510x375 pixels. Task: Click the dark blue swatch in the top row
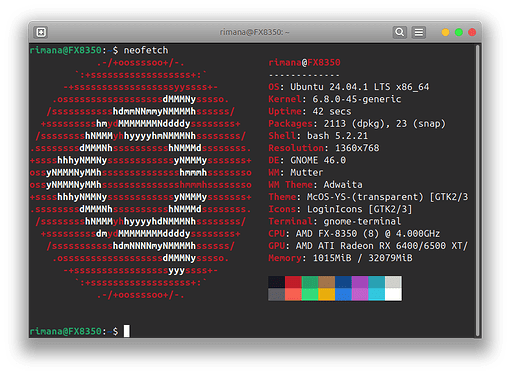343,282
